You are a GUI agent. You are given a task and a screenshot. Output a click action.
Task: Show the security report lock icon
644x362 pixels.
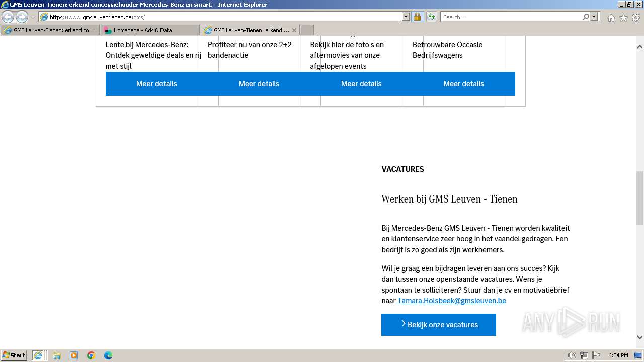(417, 17)
